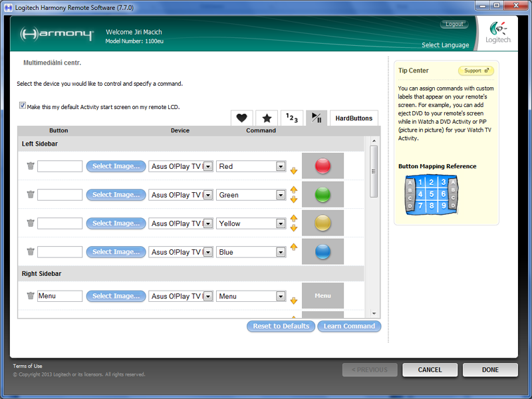Select the play/pause media tab
532x399 pixels.
pyautogui.click(x=317, y=118)
